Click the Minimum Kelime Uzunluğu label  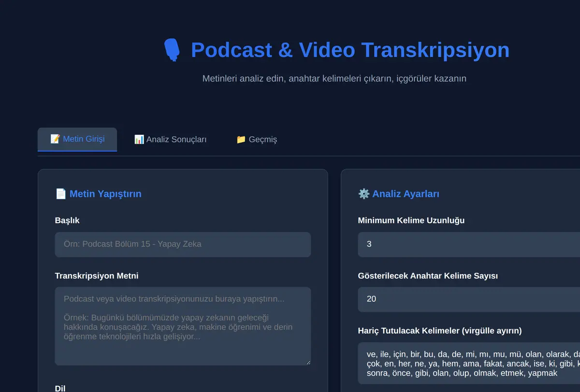(x=411, y=220)
